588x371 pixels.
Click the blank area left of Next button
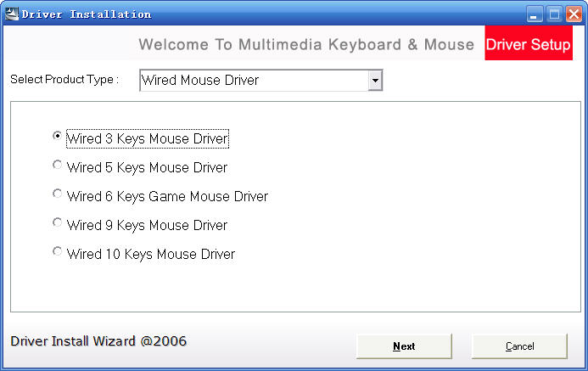click(x=272, y=346)
